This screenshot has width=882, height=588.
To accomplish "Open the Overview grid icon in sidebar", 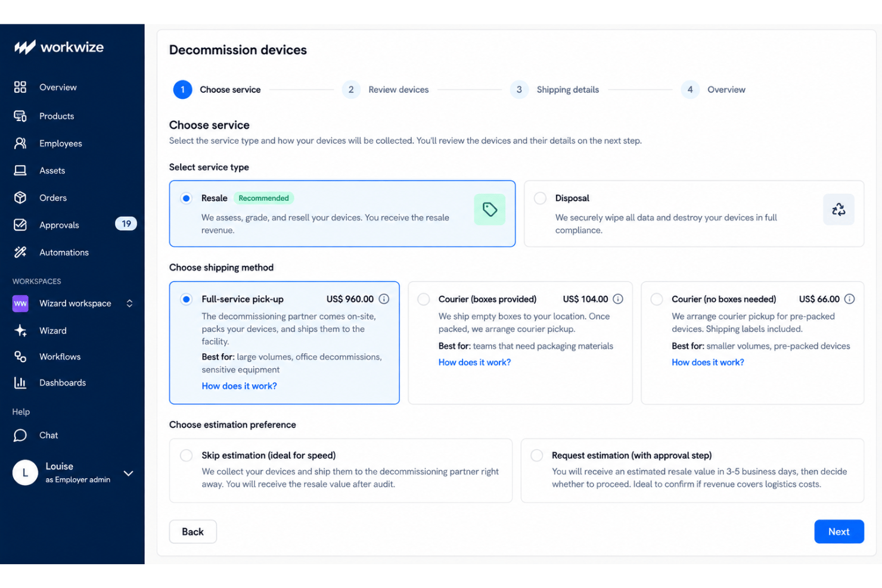I will point(20,87).
